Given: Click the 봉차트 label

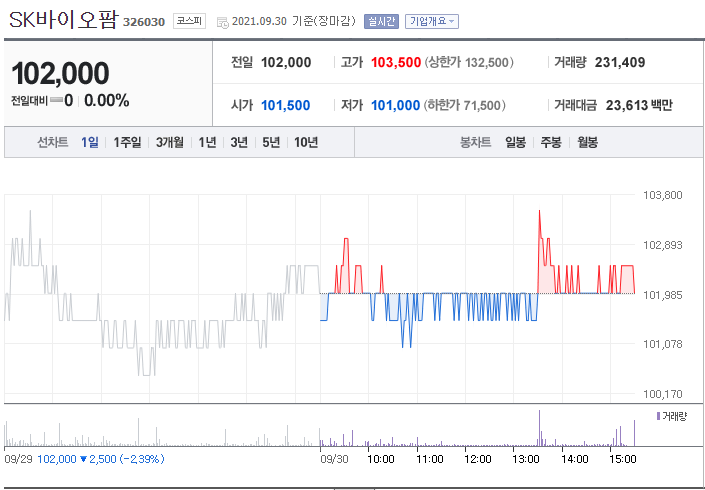Looking at the screenshot, I should [x=475, y=143].
